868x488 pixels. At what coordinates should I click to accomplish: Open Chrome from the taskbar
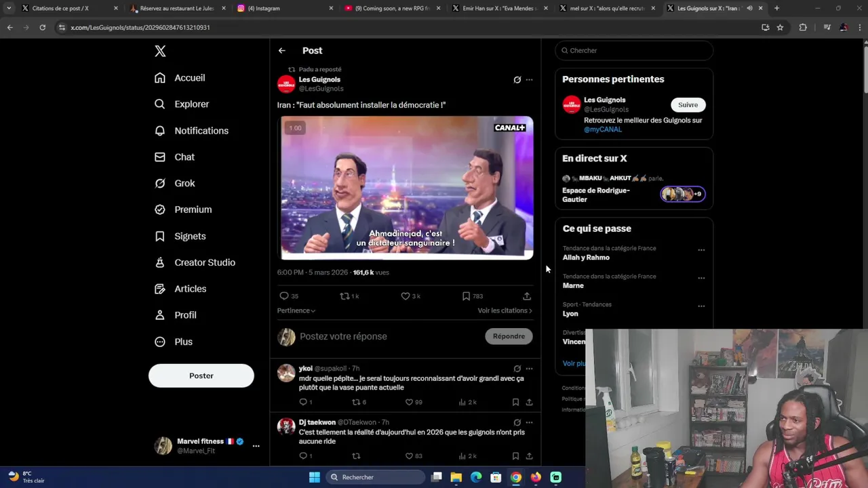click(516, 477)
